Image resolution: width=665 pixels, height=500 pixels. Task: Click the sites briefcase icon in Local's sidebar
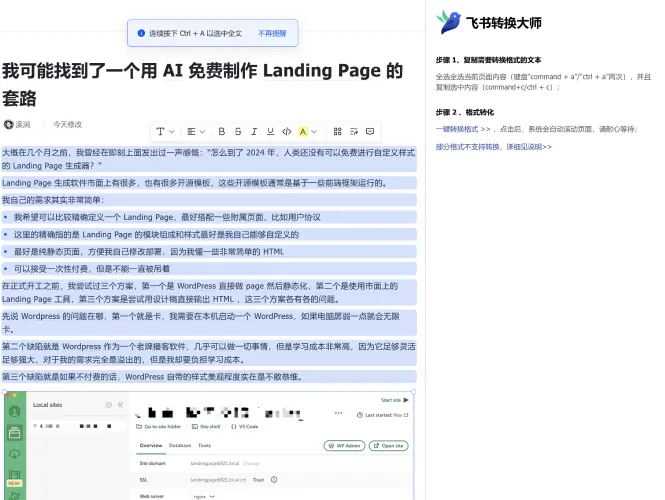[x=14, y=432]
